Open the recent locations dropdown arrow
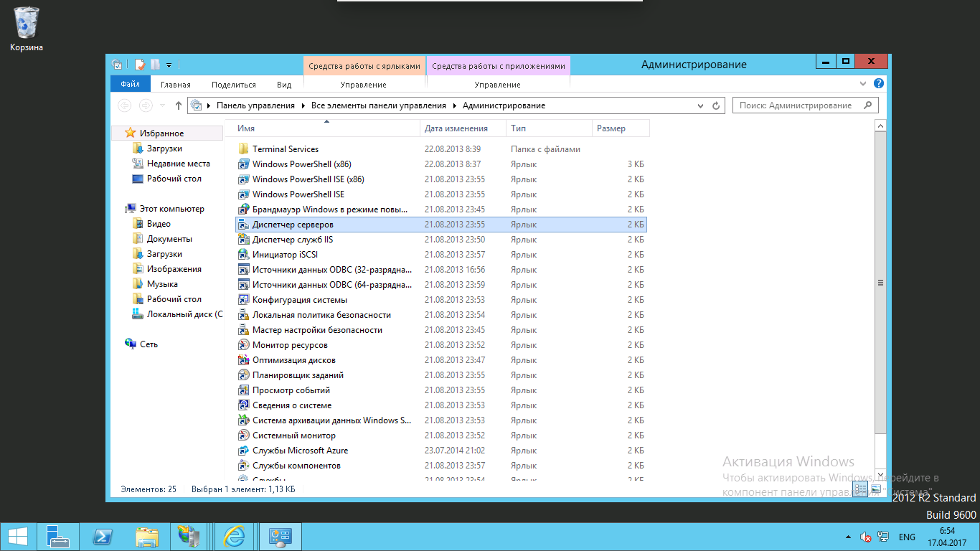This screenshot has height=551, width=980. [162, 105]
